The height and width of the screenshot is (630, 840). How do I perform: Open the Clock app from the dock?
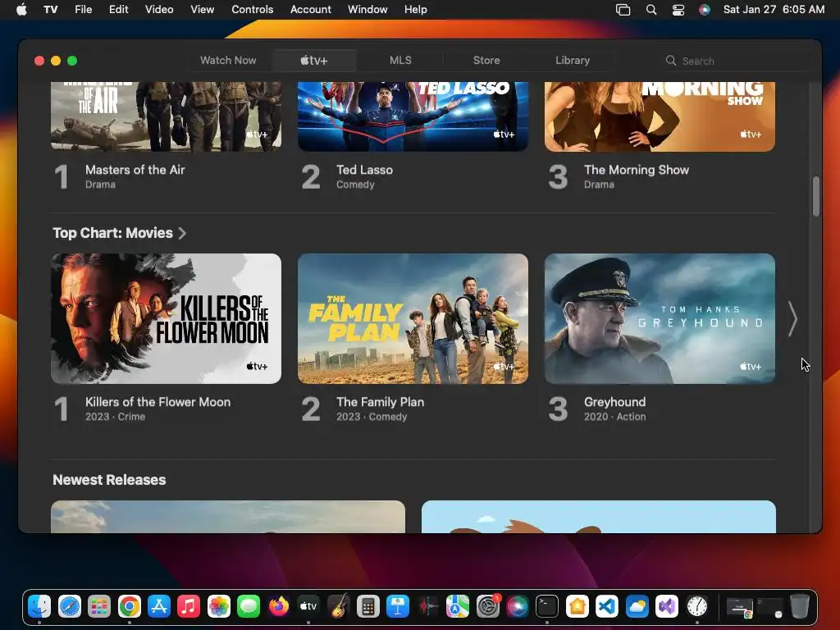point(696,606)
